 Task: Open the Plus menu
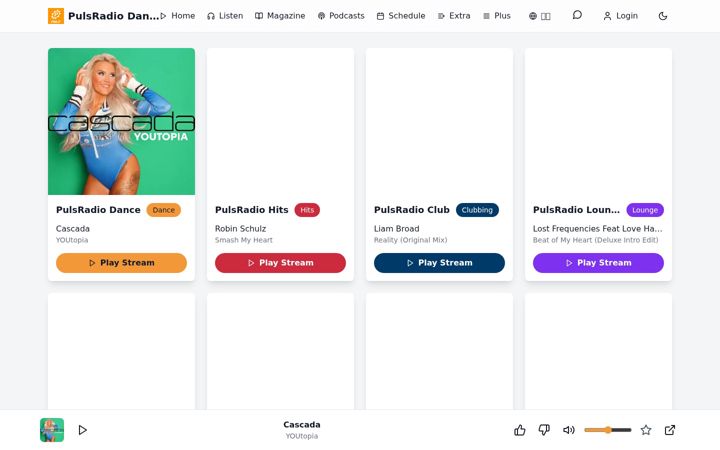(x=497, y=16)
